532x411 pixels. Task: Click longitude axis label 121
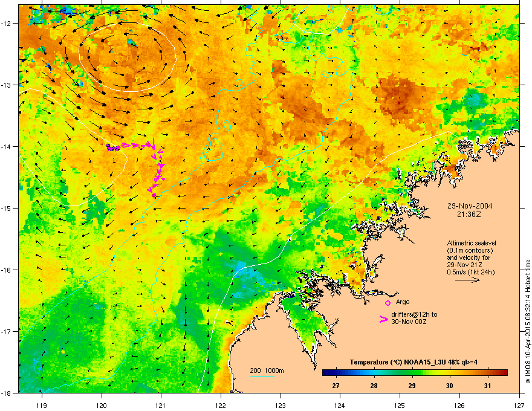(161, 405)
